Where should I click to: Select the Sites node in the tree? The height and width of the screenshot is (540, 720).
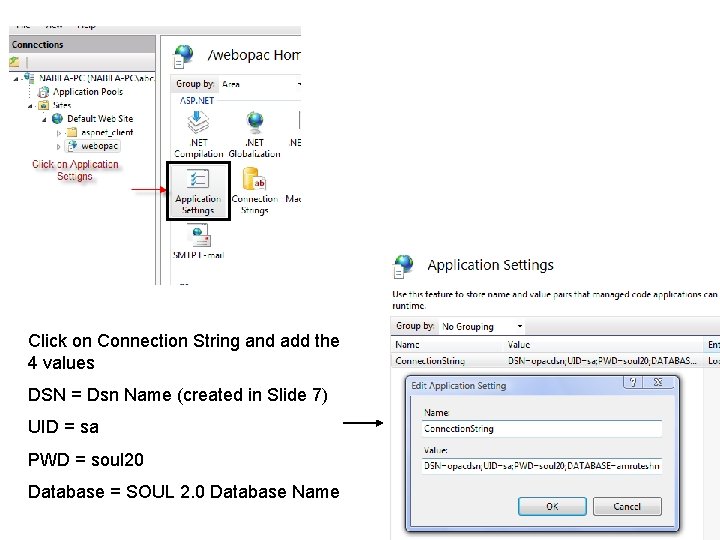tap(55, 105)
